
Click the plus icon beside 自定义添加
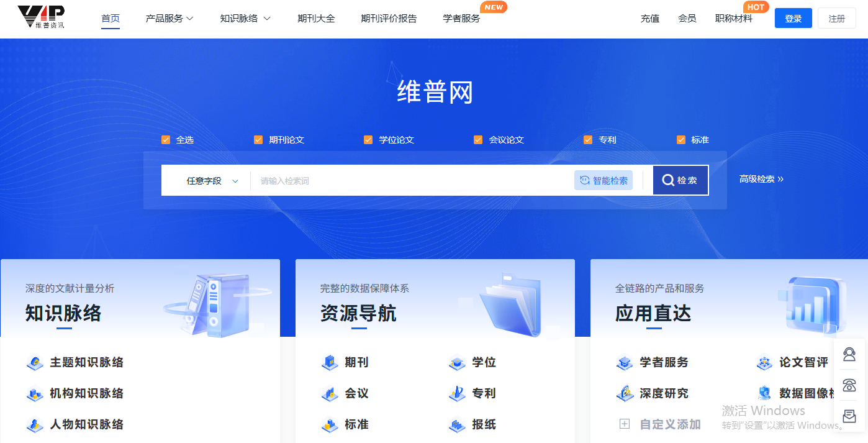pyautogui.click(x=625, y=424)
